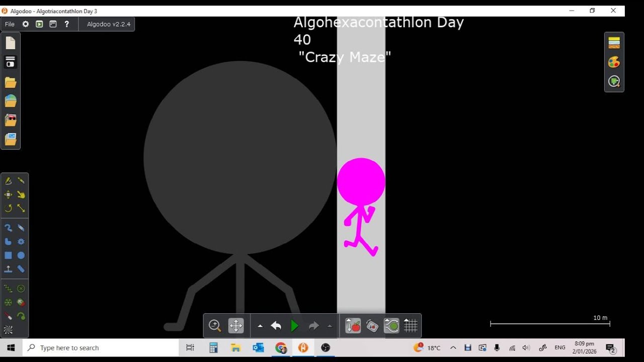The width and height of the screenshot is (644, 362).
Task: Click the save scene disk icon
Action: click(11, 62)
